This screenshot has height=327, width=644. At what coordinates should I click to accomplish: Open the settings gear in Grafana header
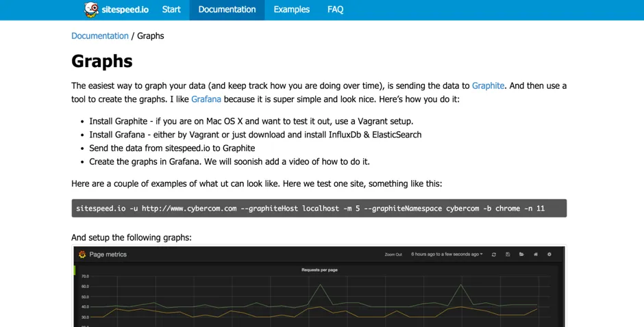(549, 254)
